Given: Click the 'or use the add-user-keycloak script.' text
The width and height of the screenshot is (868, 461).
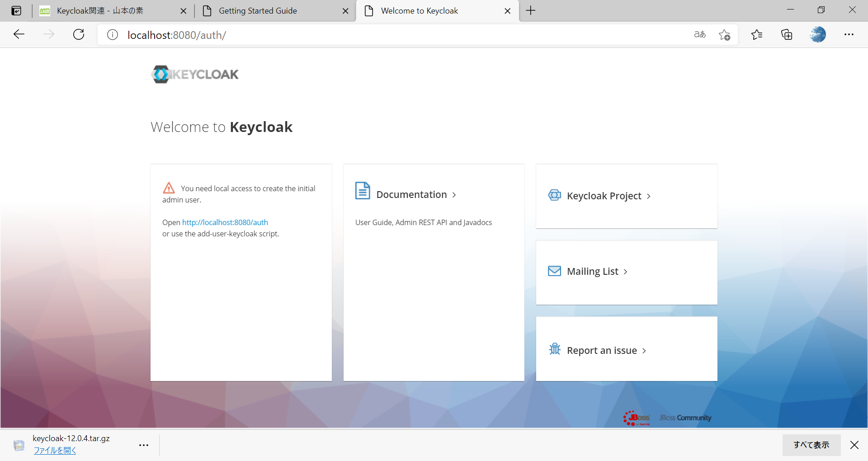Looking at the screenshot, I should 221,234.
